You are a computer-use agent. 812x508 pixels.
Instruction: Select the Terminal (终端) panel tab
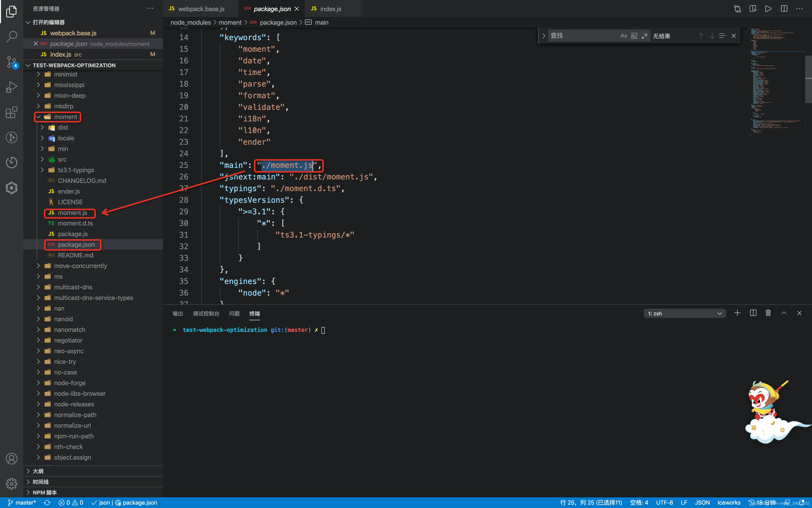[x=255, y=314]
